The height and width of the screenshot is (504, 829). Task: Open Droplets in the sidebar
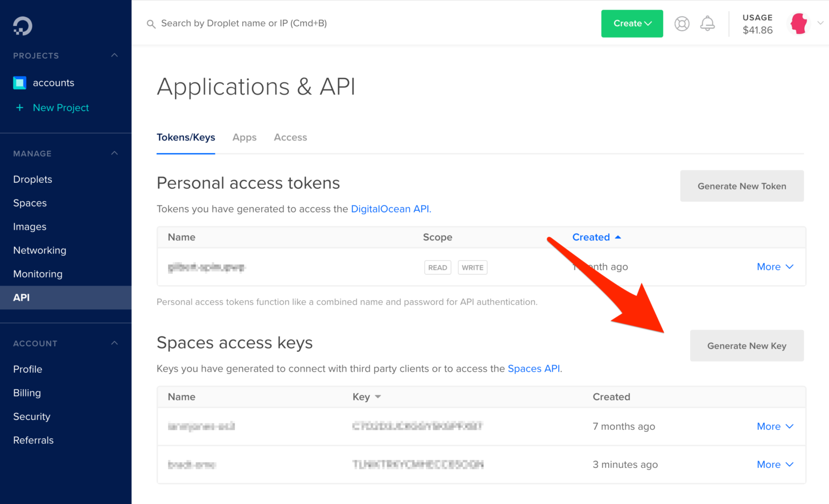click(x=33, y=180)
